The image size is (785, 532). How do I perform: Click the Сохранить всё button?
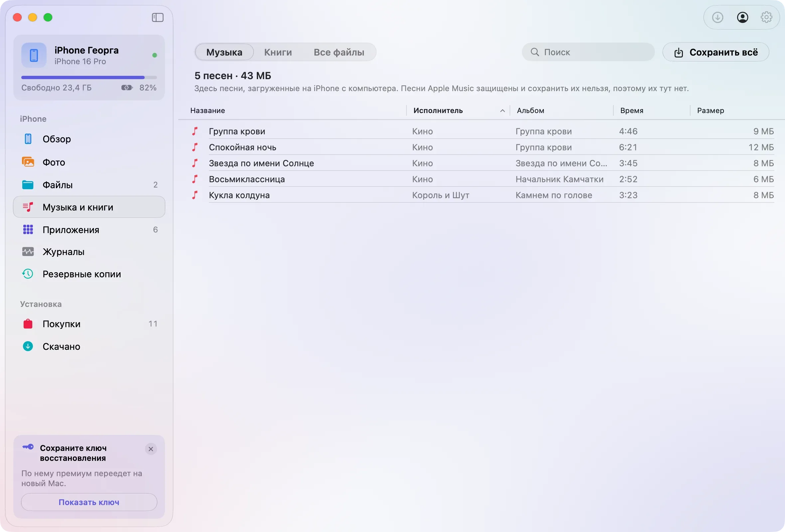[716, 52]
